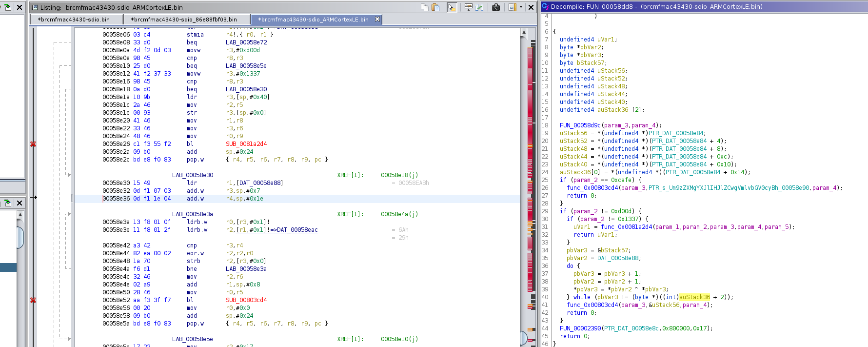Click XREF address 00058e18(j)
The width and height of the screenshot is (868, 347).
tap(399, 175)
